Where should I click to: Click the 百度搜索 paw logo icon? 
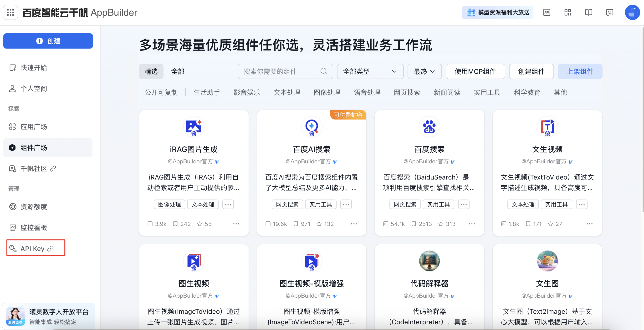point(429,127)
